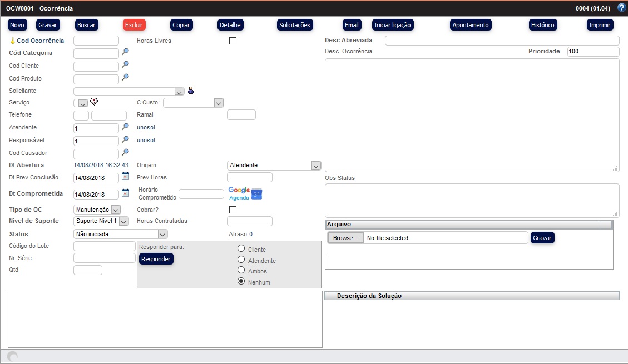This screenshot has width=628, height=364.
Task: Click the person icon beside Solicitante
Action: tap(191, 91)
